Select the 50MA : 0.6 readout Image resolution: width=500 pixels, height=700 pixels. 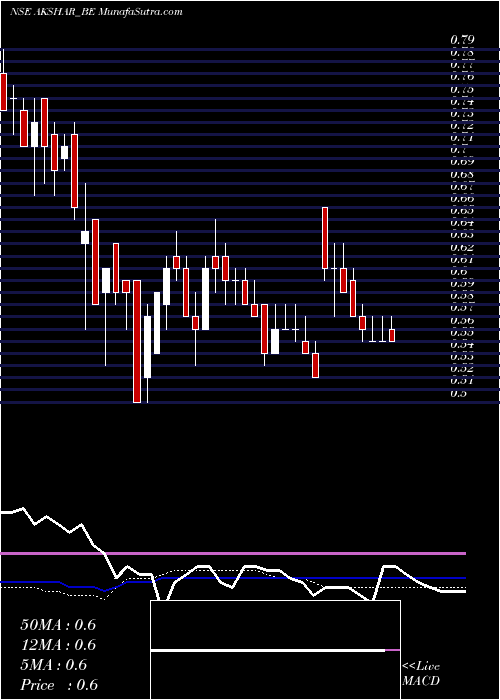(x=58, y=625)
